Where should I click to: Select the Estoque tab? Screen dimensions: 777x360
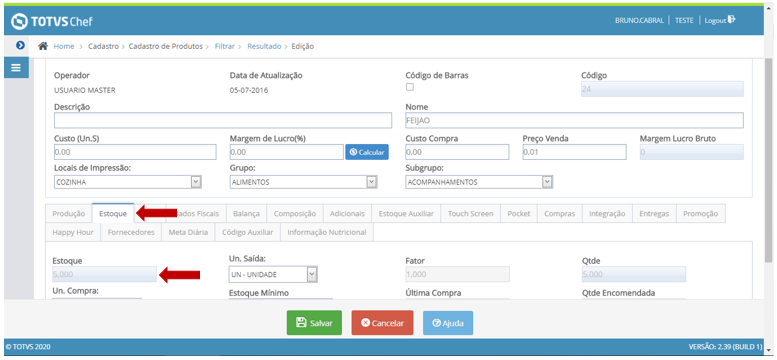tap(113, 214)
